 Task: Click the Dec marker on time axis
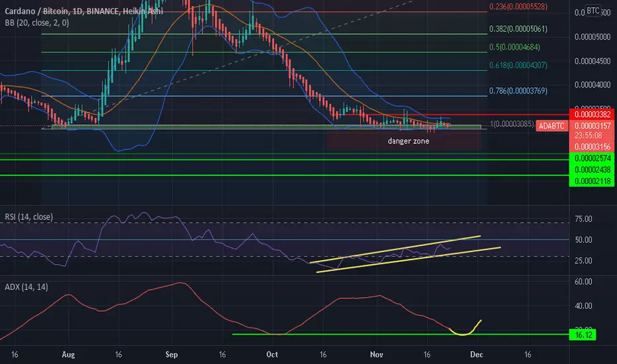(477, 355)
